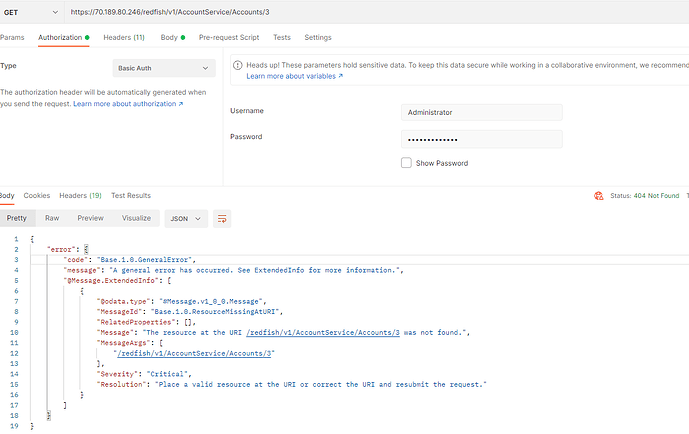Open the Test Results response tab
This screenshot has width=689, height=434.
click(x=131, y=195)
